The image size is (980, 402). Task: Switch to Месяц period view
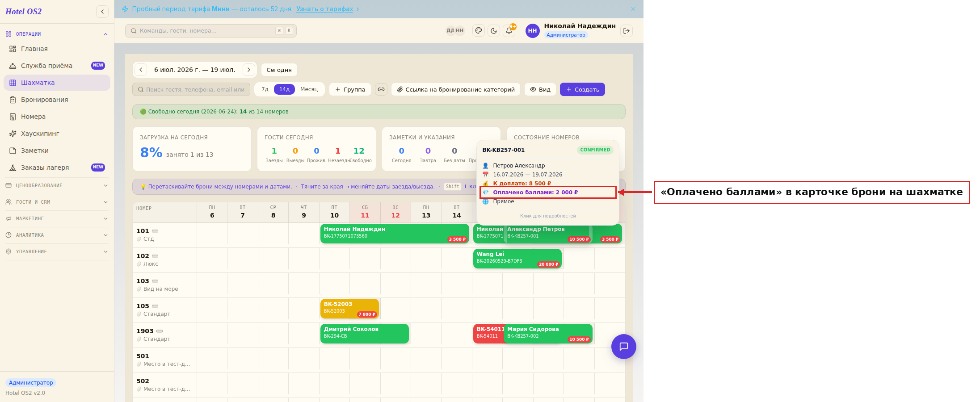tap(309, 89)
